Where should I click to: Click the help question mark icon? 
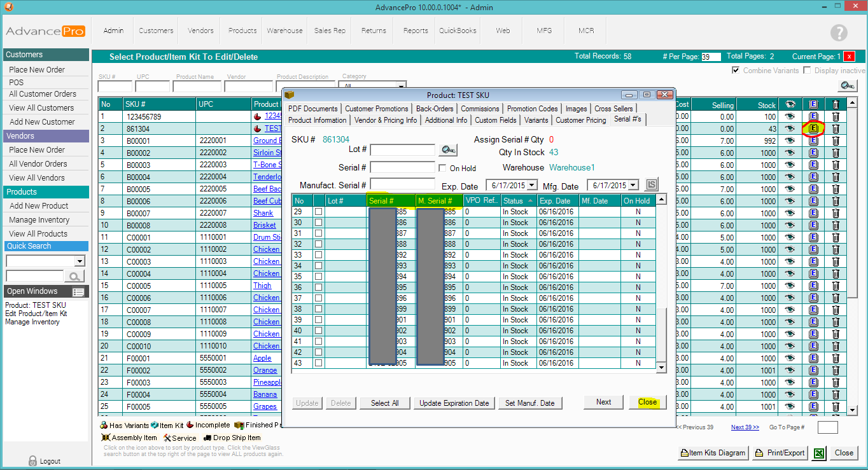click(x=839, y=32)
